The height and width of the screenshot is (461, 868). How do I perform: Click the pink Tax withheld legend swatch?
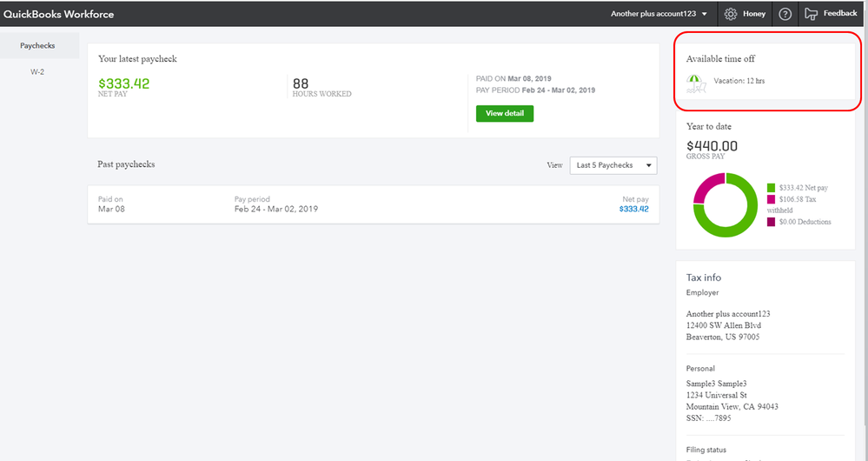[772, 199]
